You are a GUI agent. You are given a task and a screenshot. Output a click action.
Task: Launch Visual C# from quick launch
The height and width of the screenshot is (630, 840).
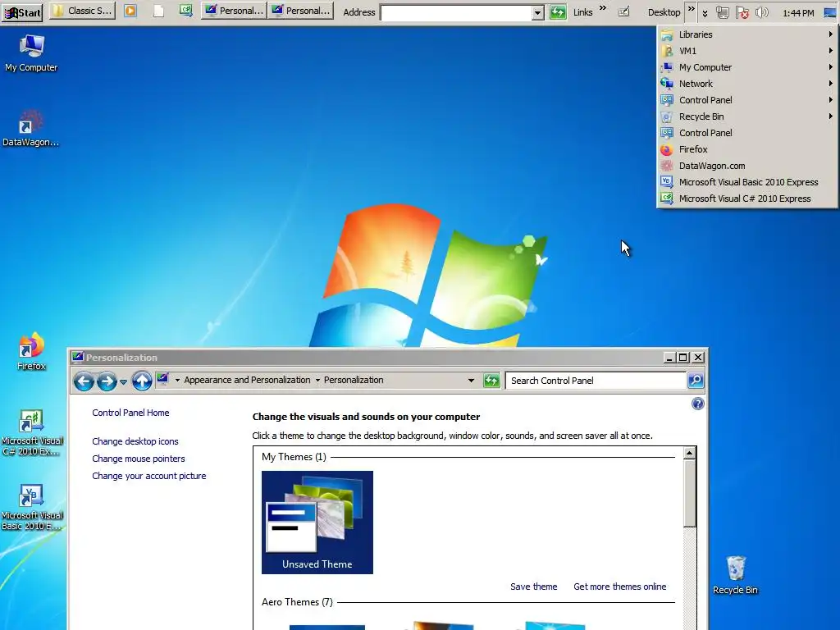186,11
